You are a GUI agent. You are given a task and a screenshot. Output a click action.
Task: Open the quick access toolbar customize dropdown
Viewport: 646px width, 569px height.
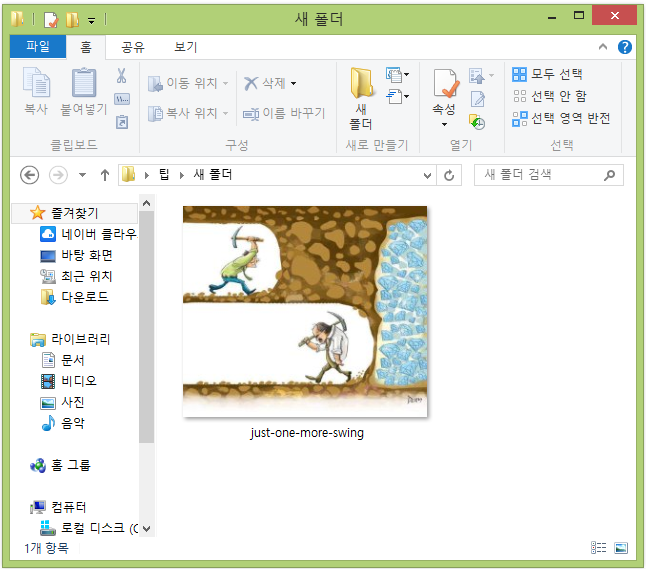91,20
